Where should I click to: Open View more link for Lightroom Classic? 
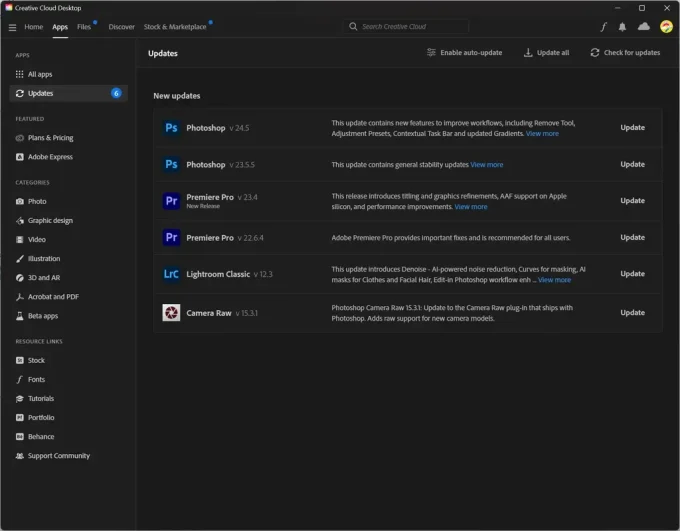tap(555, 280)
